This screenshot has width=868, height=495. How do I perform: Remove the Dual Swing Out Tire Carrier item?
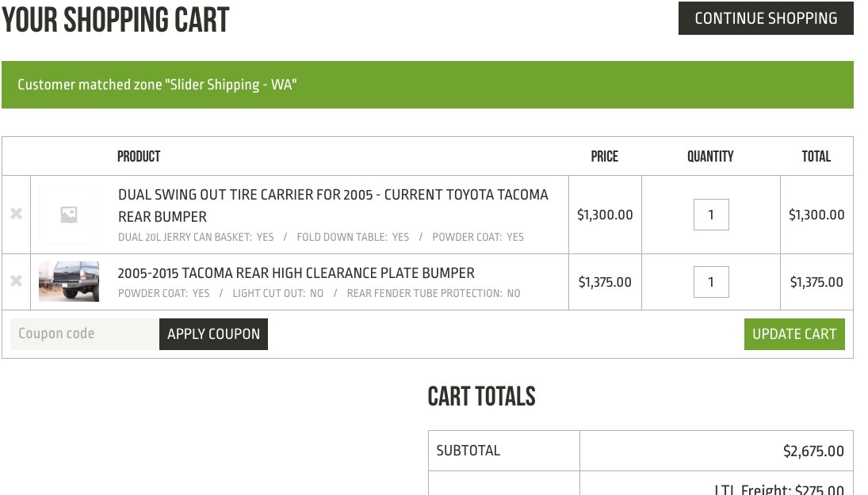16,214
